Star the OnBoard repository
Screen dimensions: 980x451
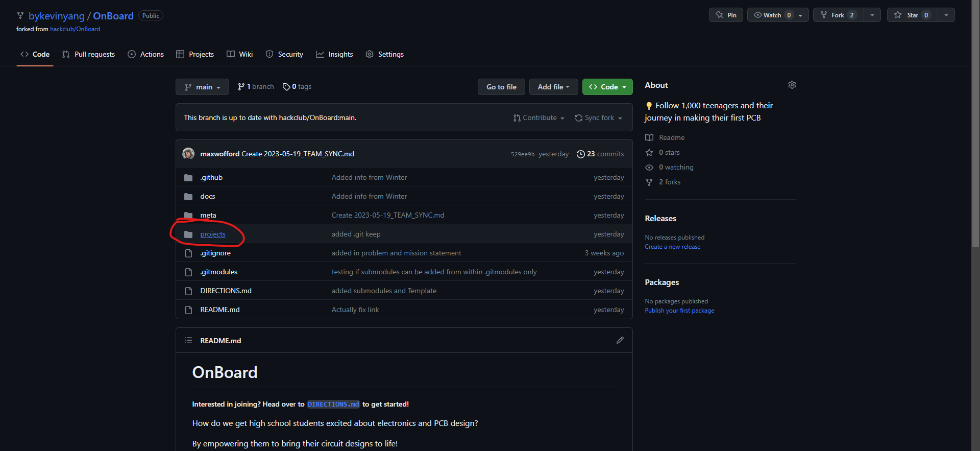pyautogui.click(x=912, y=15)
